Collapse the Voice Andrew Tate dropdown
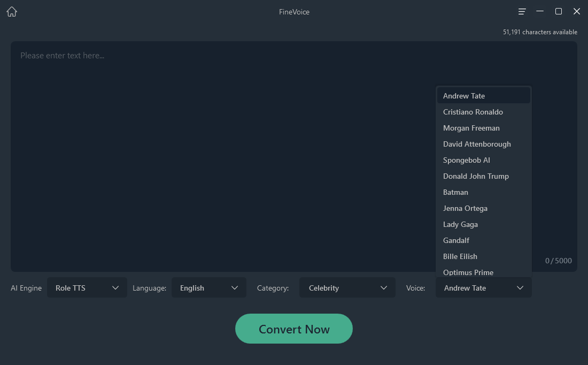The width and height of the screenshot is (588, 365). click(x=483, y=287)
